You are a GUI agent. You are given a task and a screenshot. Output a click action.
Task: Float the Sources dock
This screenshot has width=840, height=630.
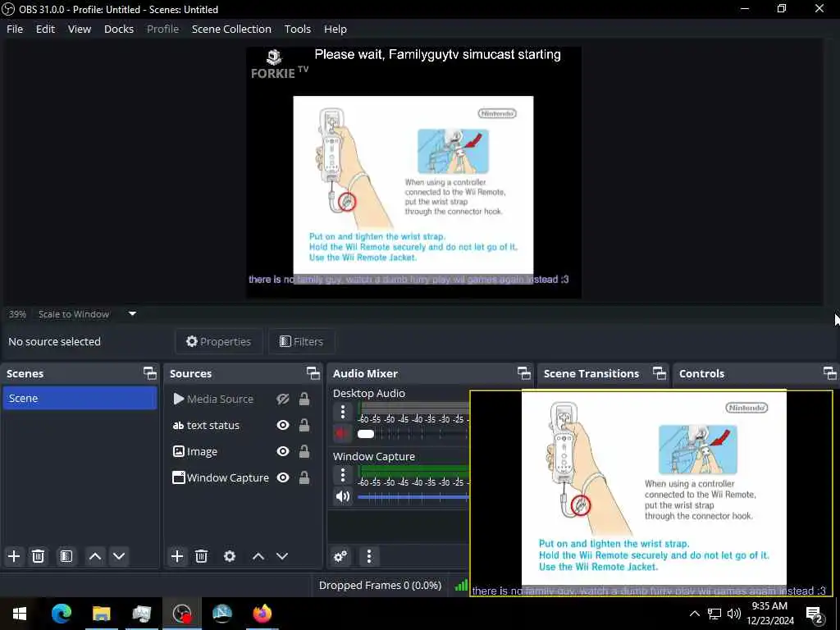[313, 373]
